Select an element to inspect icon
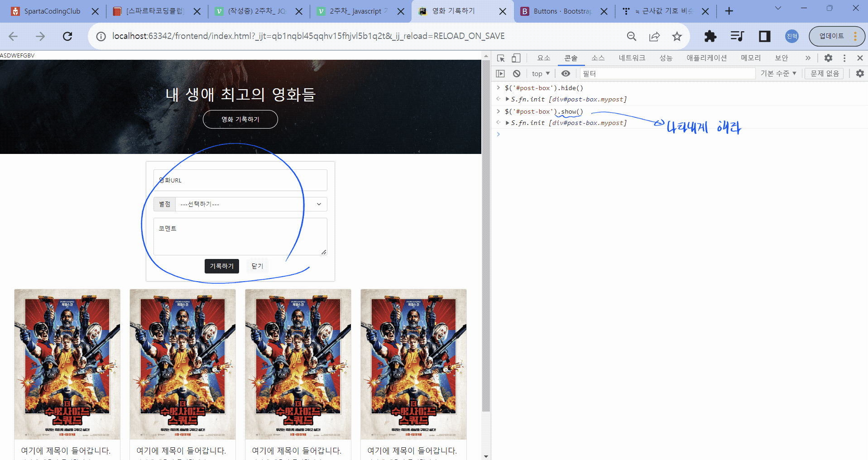The width and height of the screenshot is (868, 460). click(x=501, y=58)
